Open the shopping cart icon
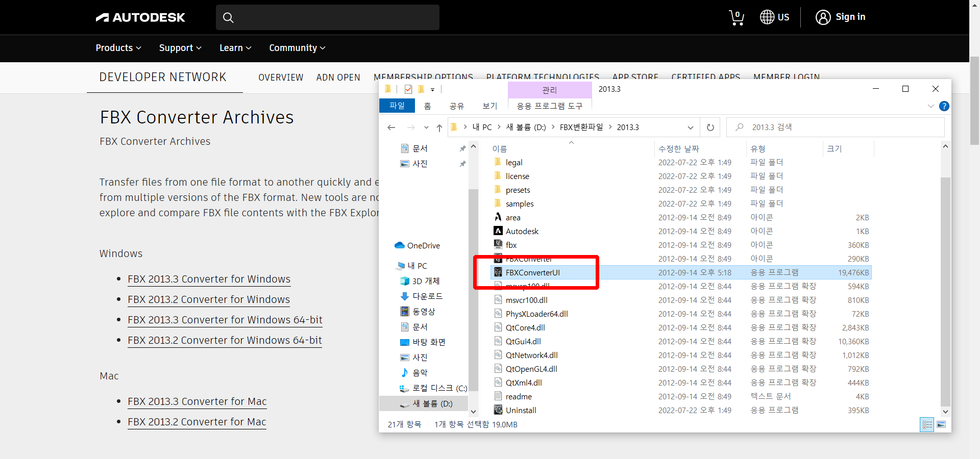Viewport: 980px width, 459px height. pyautogui.click(x=736, y=17)
